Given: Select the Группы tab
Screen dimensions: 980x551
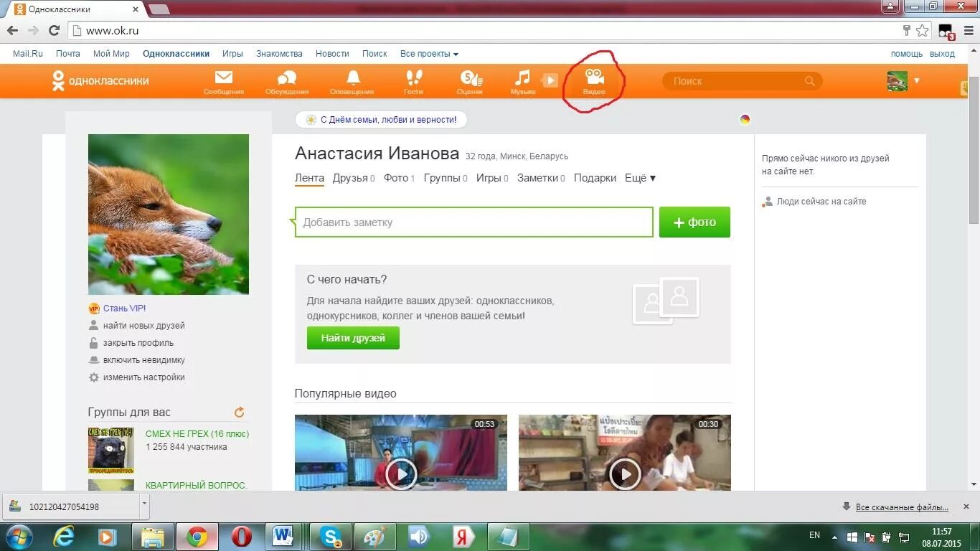Looking at the screenshot, I should click(446, 178).
